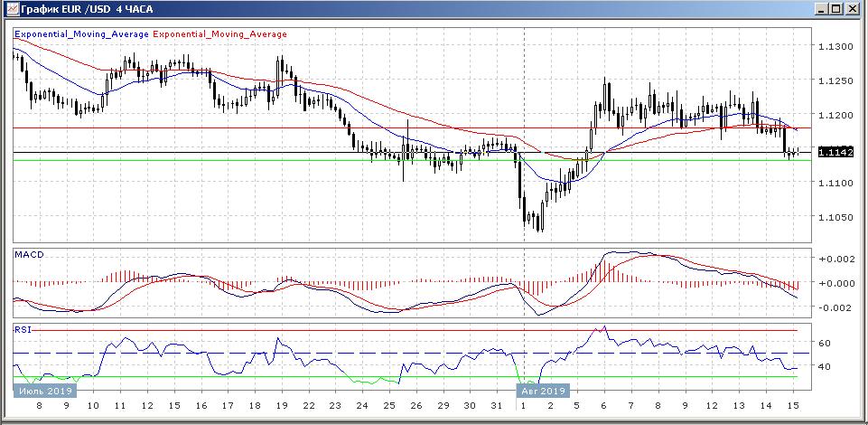
Task: Click the 1.1200 price axis label
Action: 835,116
